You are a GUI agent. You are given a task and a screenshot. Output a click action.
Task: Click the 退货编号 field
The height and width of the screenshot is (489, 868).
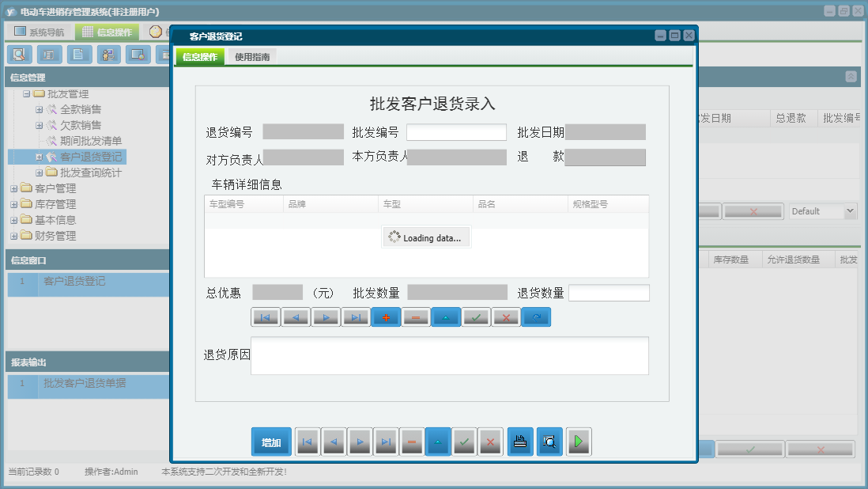[x=303, y=132]
